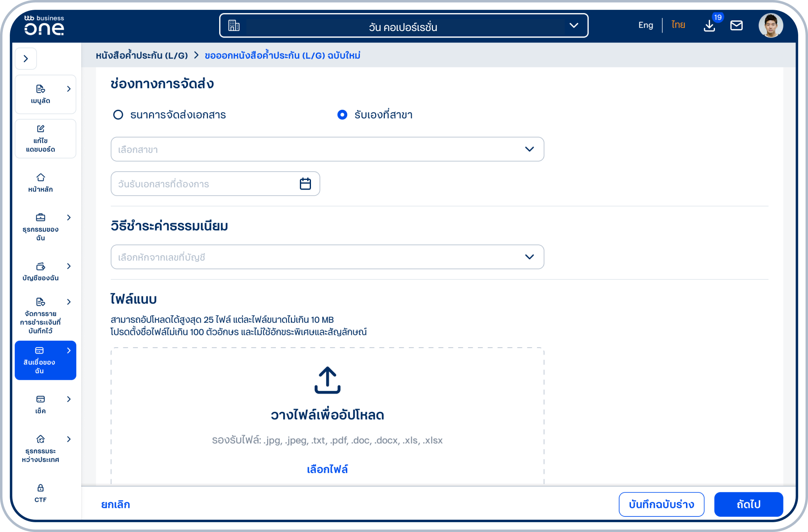808x532 pixels.
Task: Click the เลือกไฟล์ choose file link
Action: pyautogui.click(x=327, y=469)
